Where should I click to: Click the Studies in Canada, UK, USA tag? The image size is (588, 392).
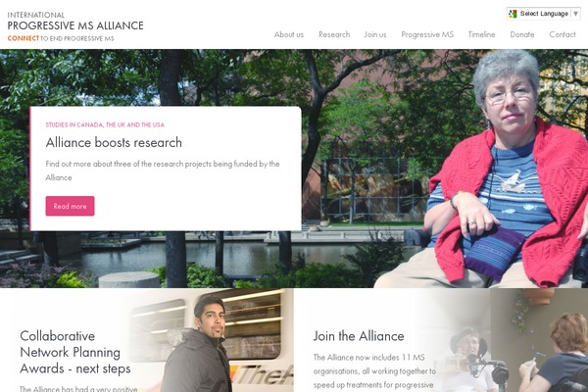105,124
